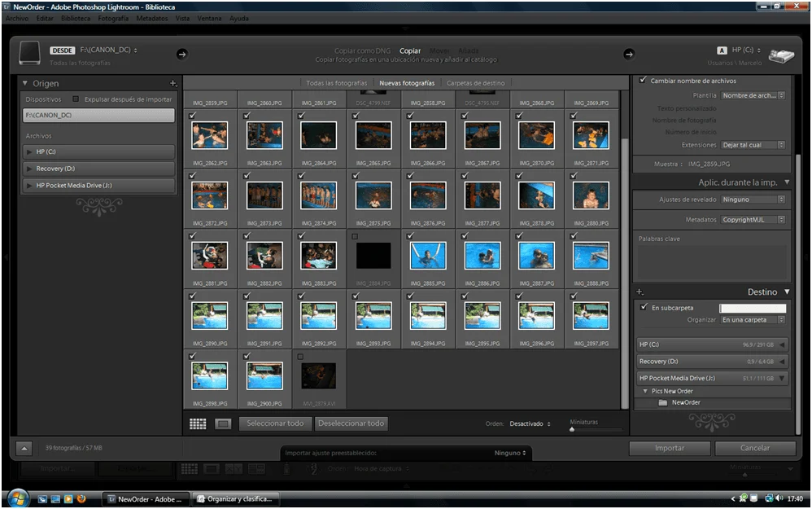Check the IMG_2884.JPG import checkbox

pos(355,236)
